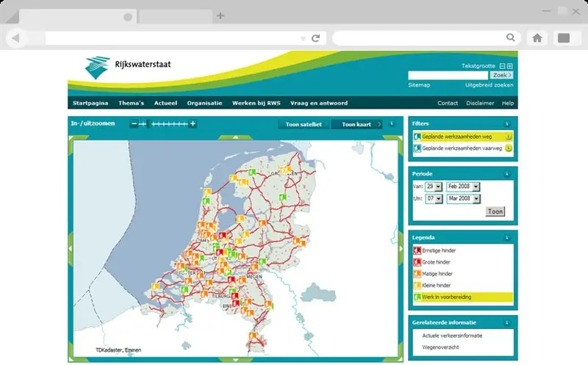Open the Organisatie menu item
The height and width of the screenshot is (365, 588).
click(204, 103)
